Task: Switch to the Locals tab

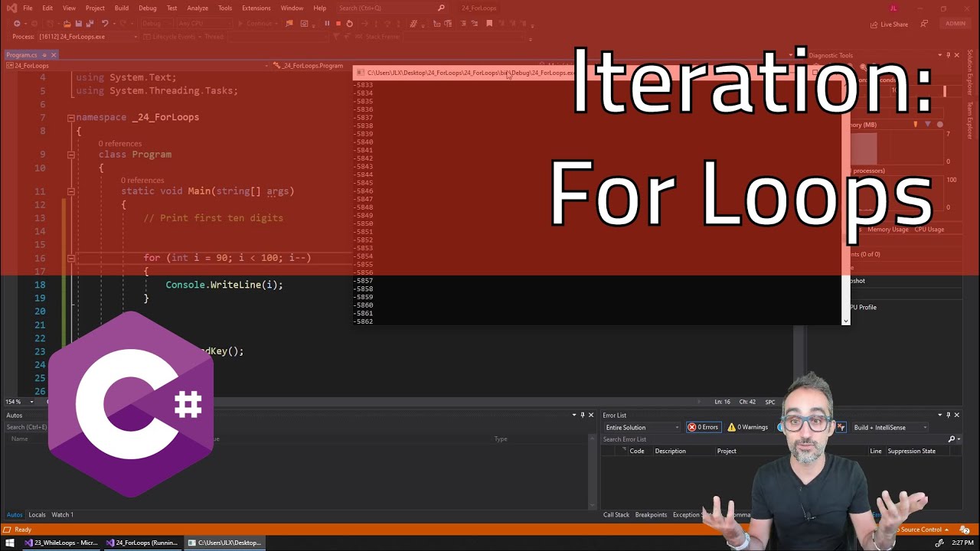Action: pyautogui.click(x=37, y=515)
